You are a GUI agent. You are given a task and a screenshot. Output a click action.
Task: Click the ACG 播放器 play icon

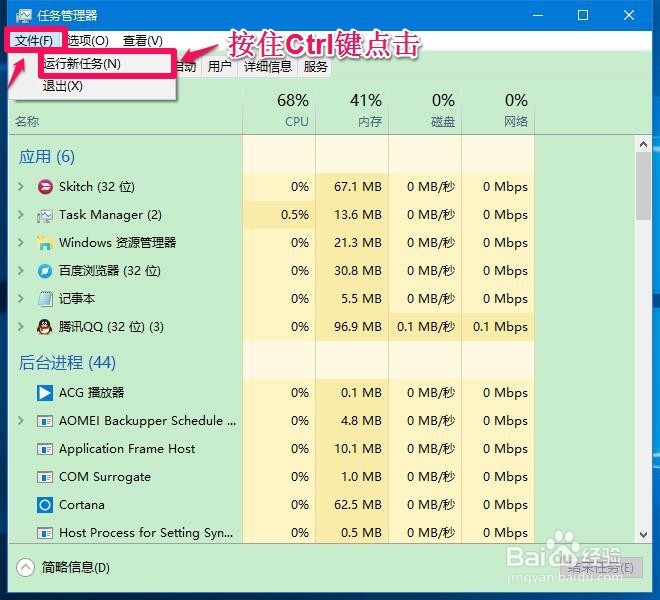45,393
